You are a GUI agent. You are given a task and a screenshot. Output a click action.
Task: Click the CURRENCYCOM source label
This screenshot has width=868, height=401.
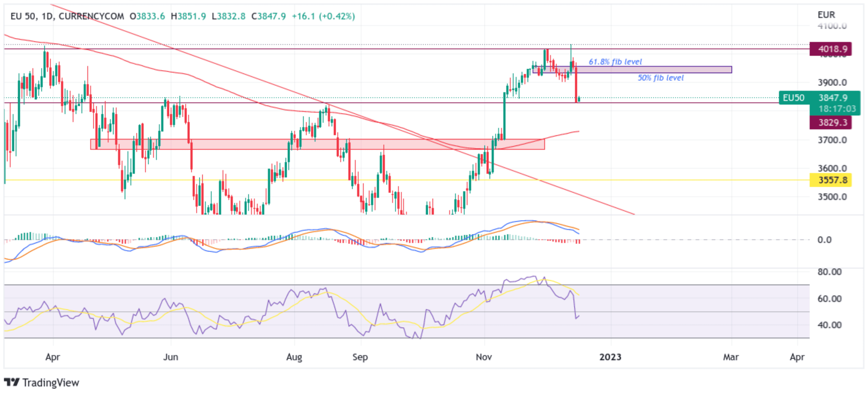pos(91,16)
